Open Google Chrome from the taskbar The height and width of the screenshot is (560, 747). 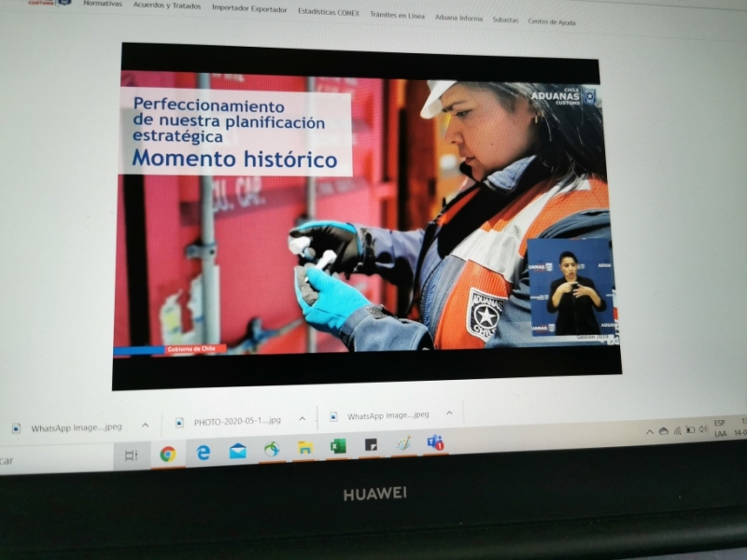point(168,455)
